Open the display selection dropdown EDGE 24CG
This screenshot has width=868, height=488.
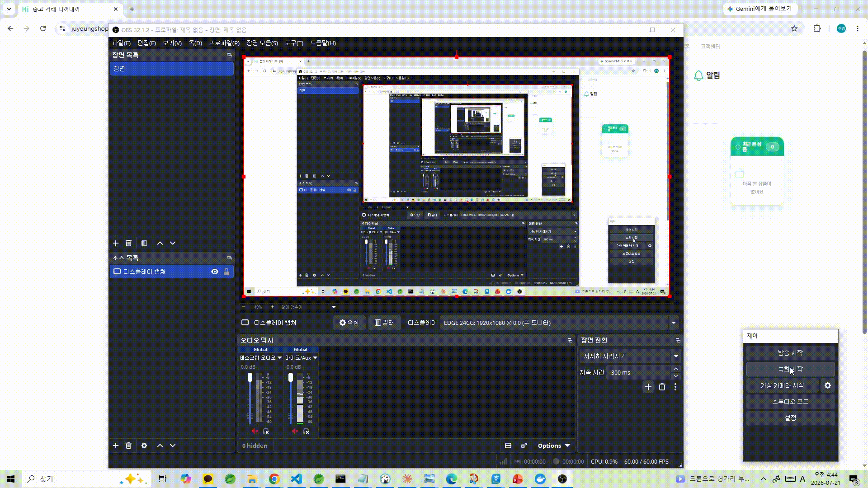click(x=560, y=323)
